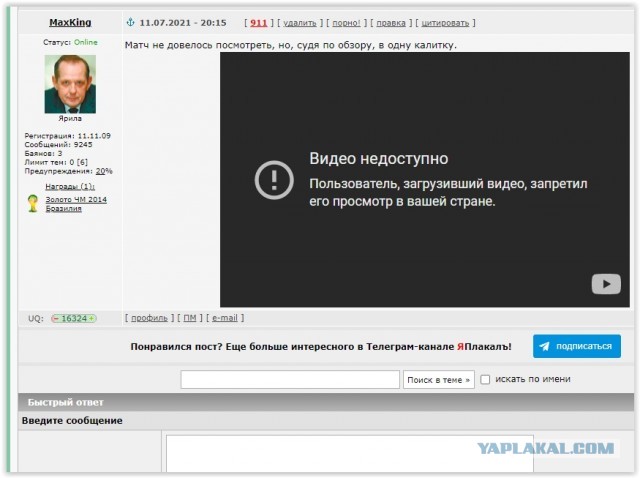The image size is (640, 478).
Task: Focus the topic search input field
Action: click(290, 380)
